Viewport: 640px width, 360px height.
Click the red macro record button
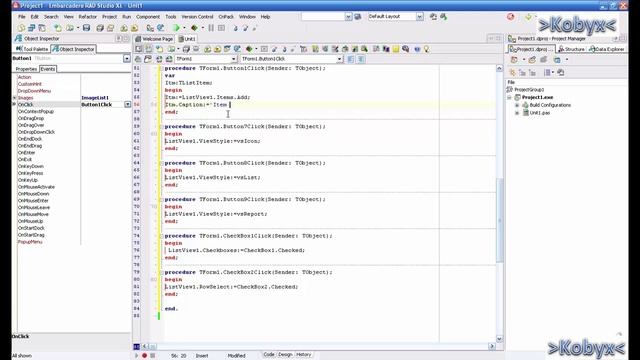(x=144, y=356)
